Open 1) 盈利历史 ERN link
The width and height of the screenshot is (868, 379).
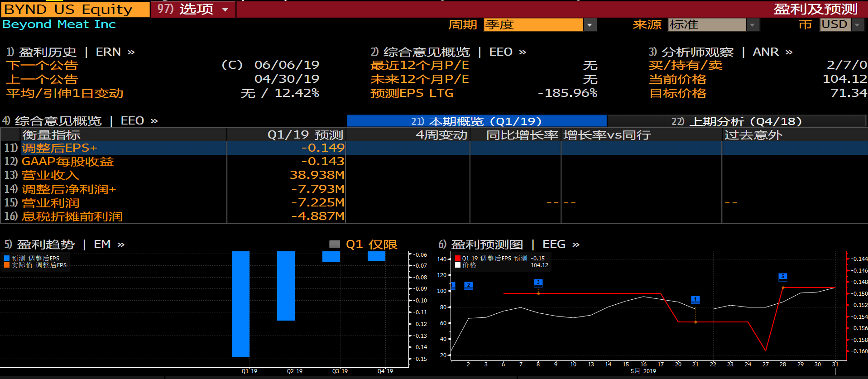coord(71,52)
